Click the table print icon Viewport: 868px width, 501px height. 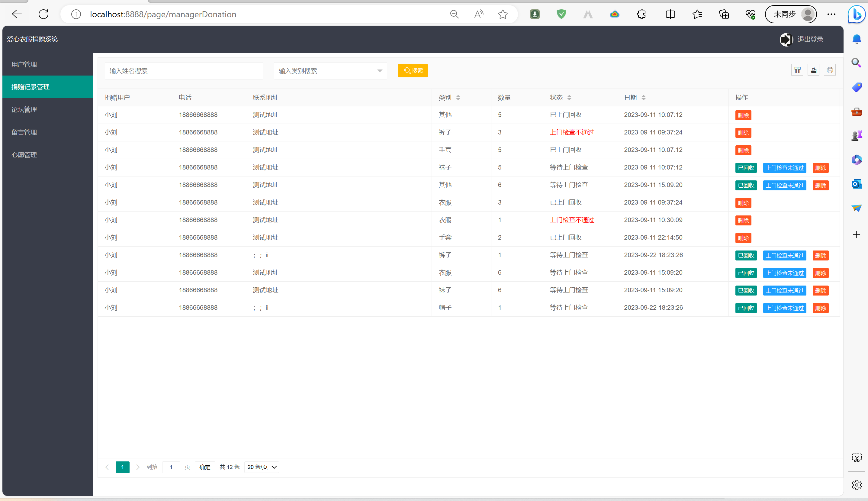[829, 70]
